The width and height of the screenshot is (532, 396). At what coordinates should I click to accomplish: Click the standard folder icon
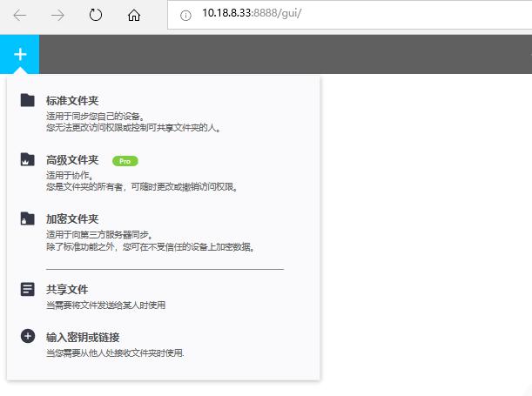coord(28,100)
